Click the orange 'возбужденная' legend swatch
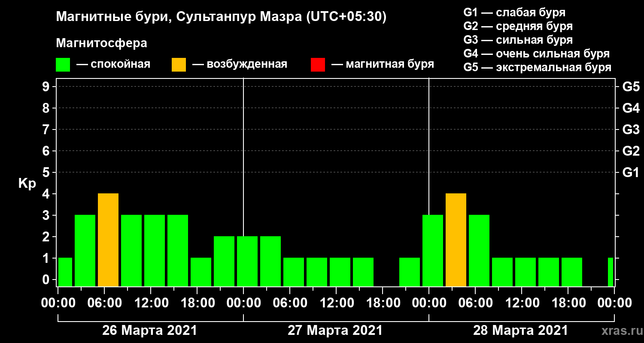 [x=179, y=65]
